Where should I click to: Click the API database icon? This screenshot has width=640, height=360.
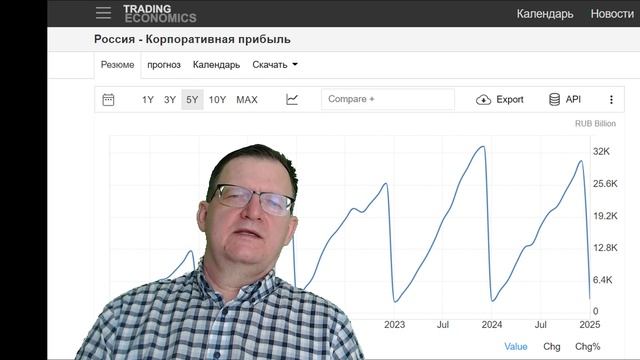(x=554, y=99)
